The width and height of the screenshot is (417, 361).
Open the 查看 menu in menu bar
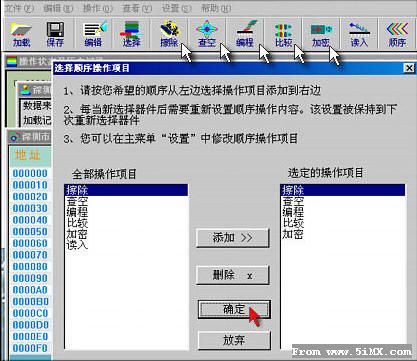tap(137, 7)
